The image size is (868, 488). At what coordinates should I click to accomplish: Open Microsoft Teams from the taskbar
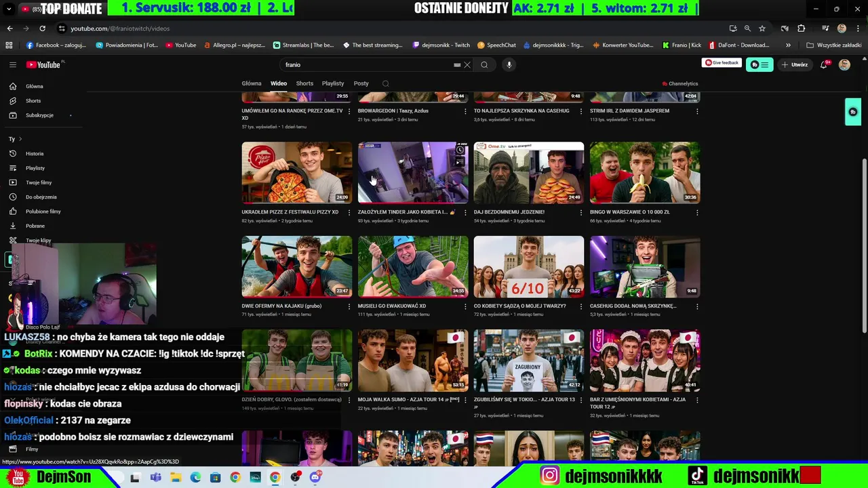coord(155,477)
